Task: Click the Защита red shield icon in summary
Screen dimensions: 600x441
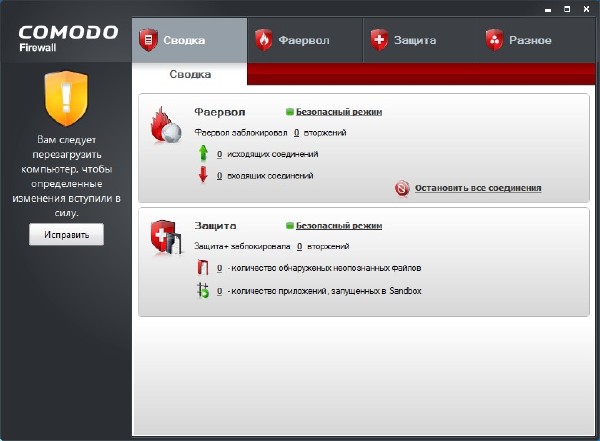Action: (x=165, y=240)
